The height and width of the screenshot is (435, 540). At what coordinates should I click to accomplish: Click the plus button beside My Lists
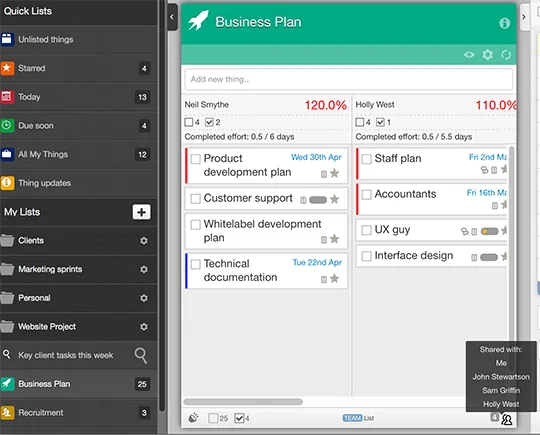point(142,212)
